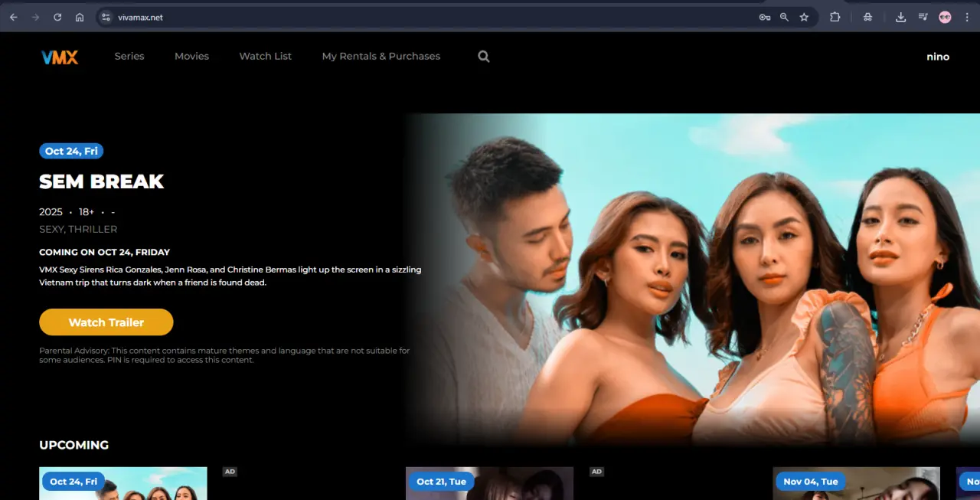Click the site search magnifier icon
980x500 pixels.
pyautogui.click(x=484, y=56)
